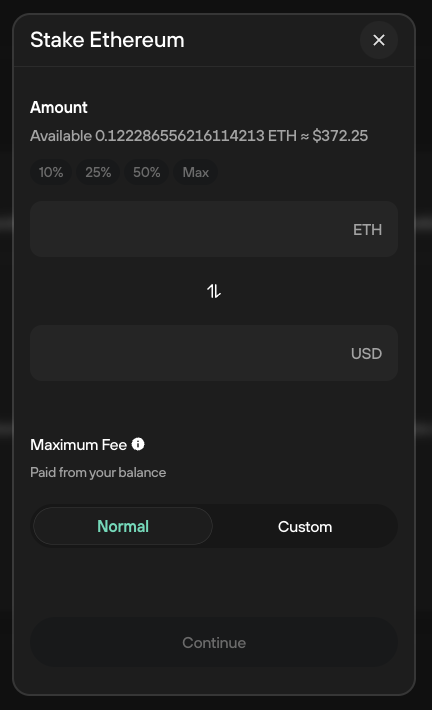Click the ETH currency label in the field
Image resolution: width=432 pixels, height=710 pixels.
pyautogui.click(x=367, y=230)
